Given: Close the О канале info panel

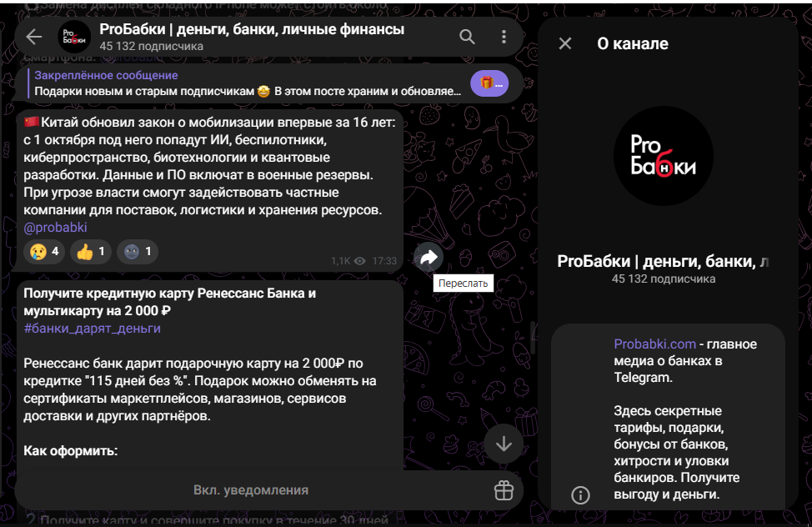Looking at the screenshot, I should point(565,43).
